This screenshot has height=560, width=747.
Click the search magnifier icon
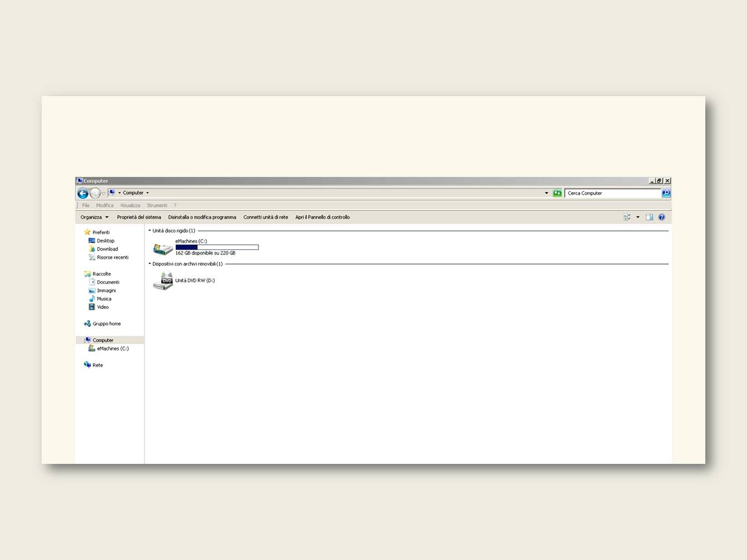click(x=666, y=193)
